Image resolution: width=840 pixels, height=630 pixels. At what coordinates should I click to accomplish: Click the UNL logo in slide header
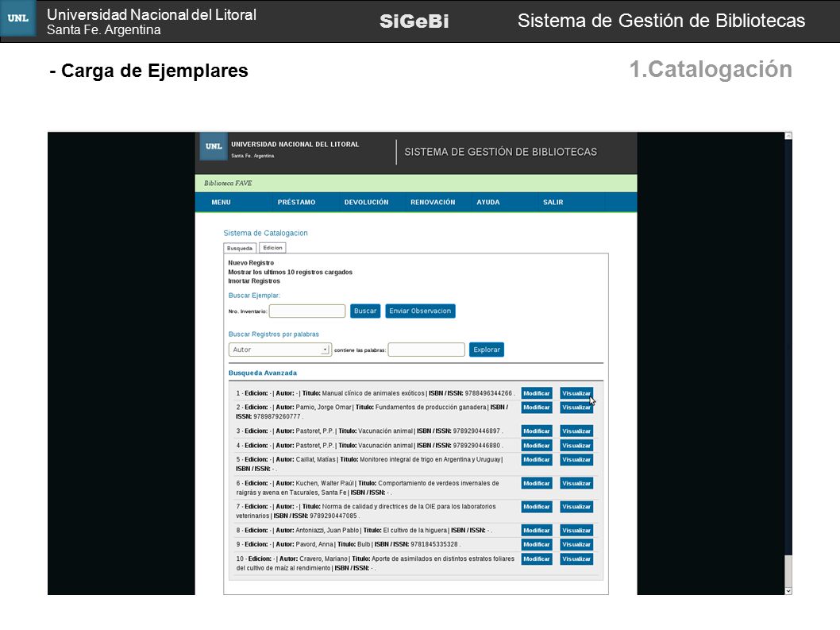[18, 18]
